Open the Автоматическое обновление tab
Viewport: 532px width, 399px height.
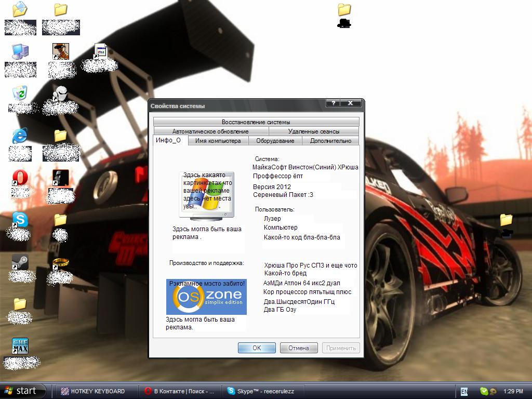click(x=211, y=131)
